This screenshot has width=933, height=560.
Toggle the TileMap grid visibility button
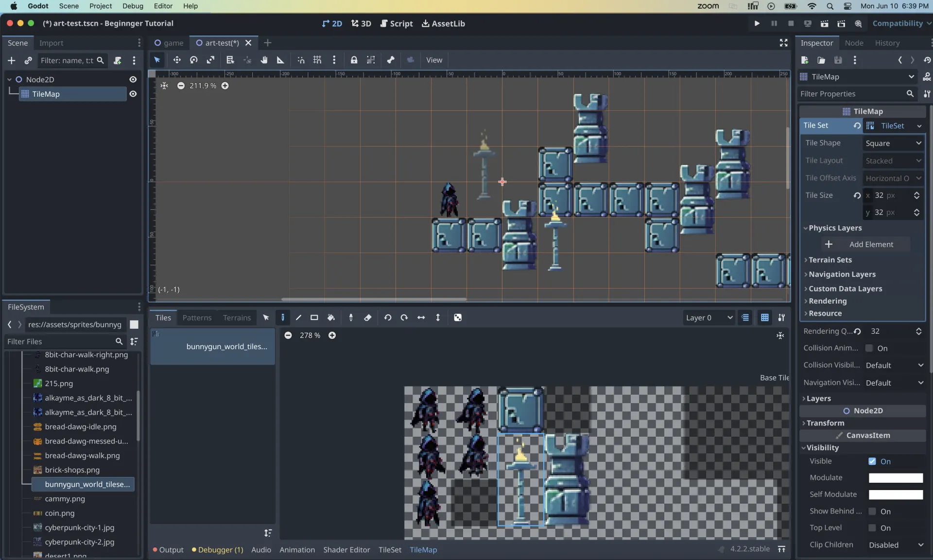point(764,318)
